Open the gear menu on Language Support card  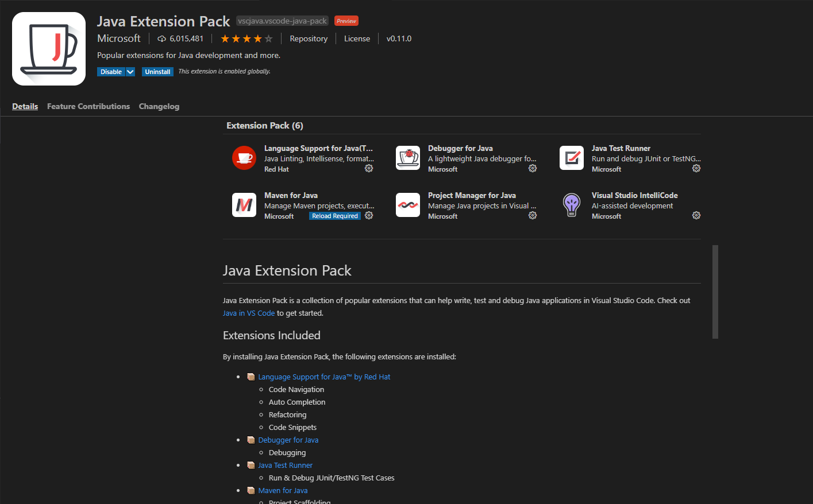click(368, 168)
